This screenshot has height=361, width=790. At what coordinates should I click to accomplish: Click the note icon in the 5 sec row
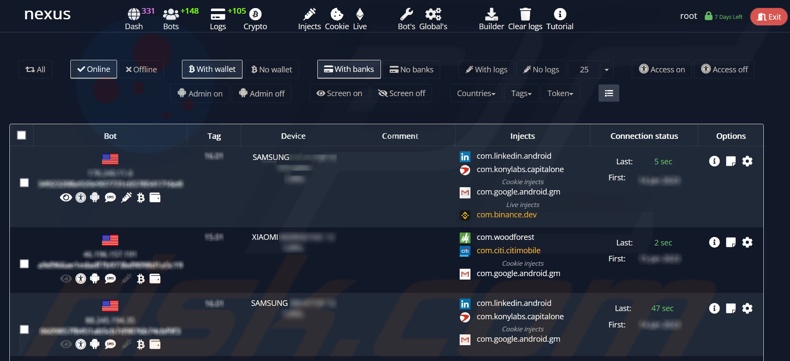pyautogui.click(x=731, y=161)
